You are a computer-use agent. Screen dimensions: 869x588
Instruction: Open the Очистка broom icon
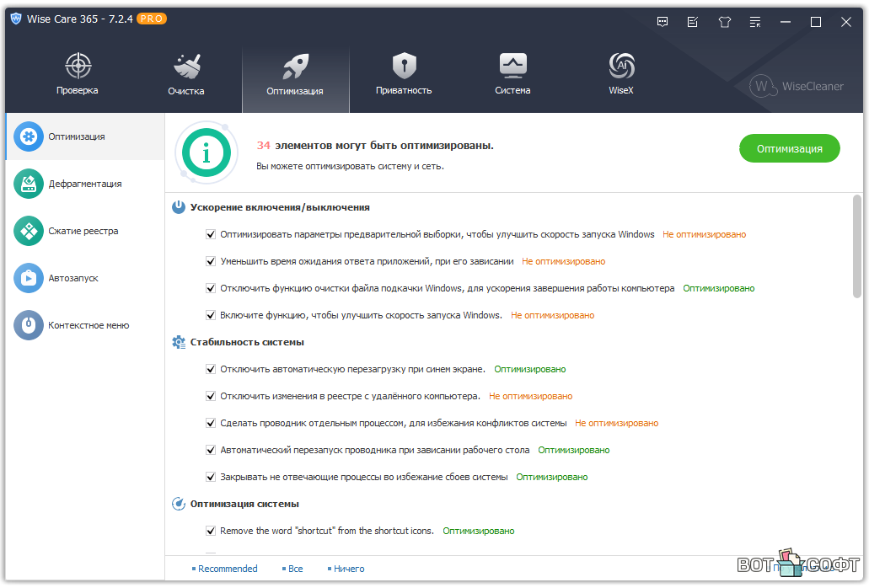point(187,67)
